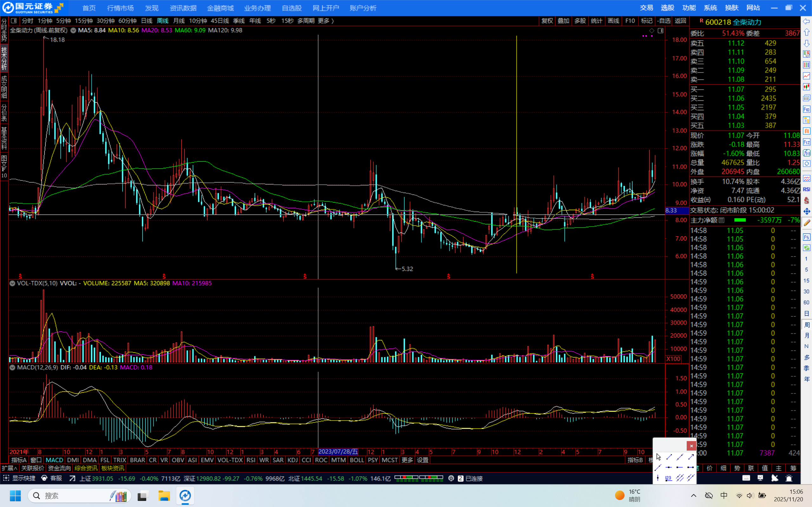
Task: Open the 行情市场 menu
Action: 120,8
